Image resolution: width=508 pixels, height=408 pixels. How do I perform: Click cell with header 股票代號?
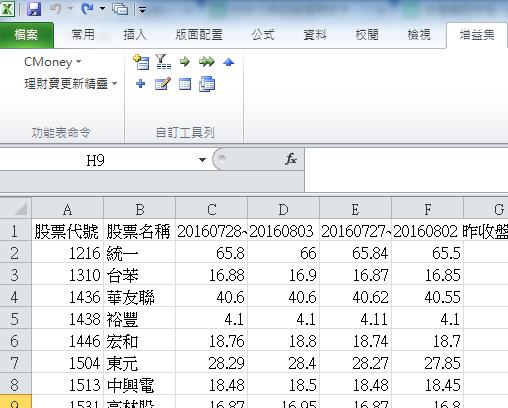(67, 231)
